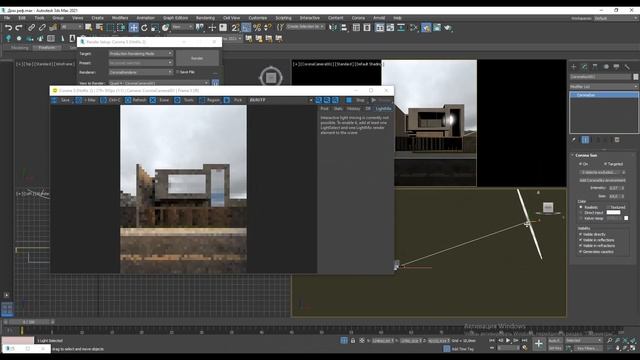Click Render button in Render Setup
The width and height of the screenshot is (640, 360).
[x=197, y=58]
